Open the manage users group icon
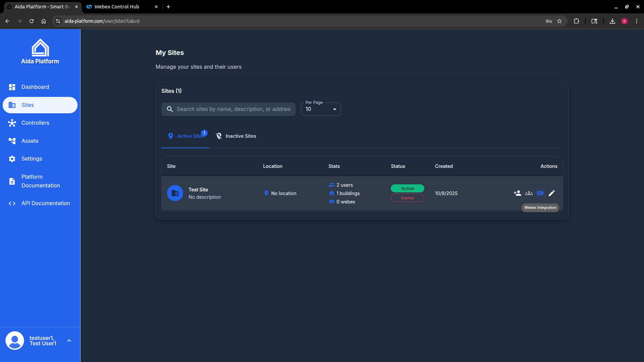644x362 pixels. 529,193
